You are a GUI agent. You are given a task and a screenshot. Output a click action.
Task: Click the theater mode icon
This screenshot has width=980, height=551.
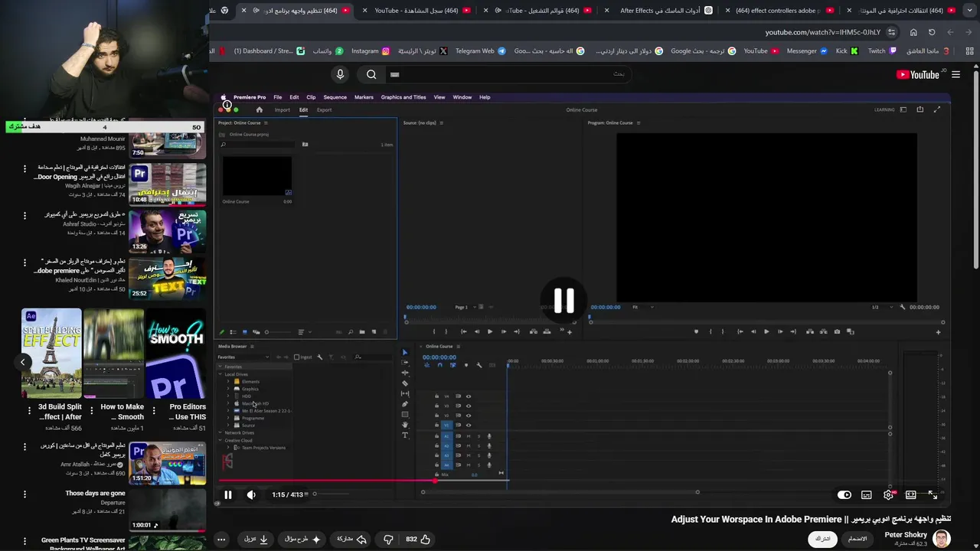(x=910, y=495)
